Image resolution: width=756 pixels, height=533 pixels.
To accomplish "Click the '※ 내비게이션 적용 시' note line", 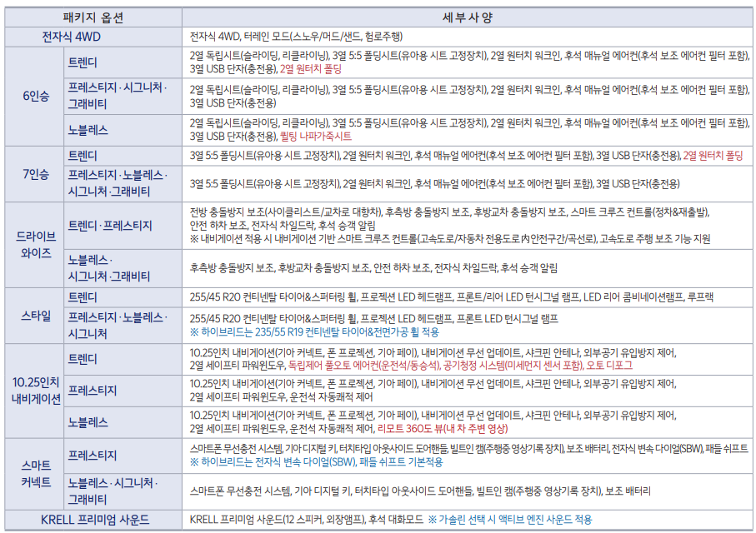I will click(449, 239).
